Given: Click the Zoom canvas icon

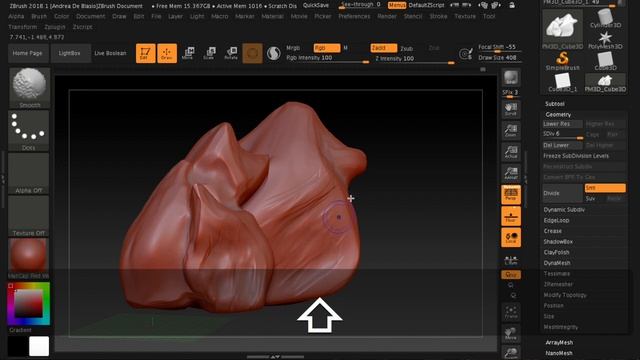Looking at the screenshot, I should [511, 131].
